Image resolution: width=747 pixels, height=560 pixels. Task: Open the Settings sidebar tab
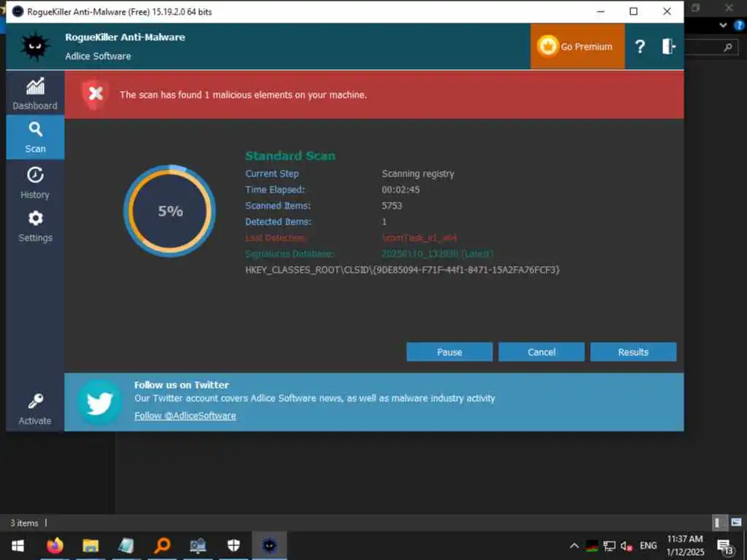[x=35, y=226]
